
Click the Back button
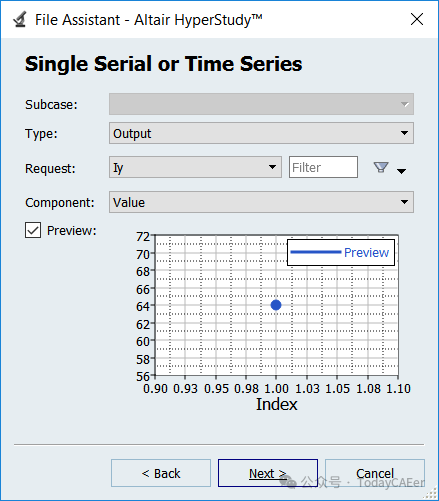[x=161, y=473]
